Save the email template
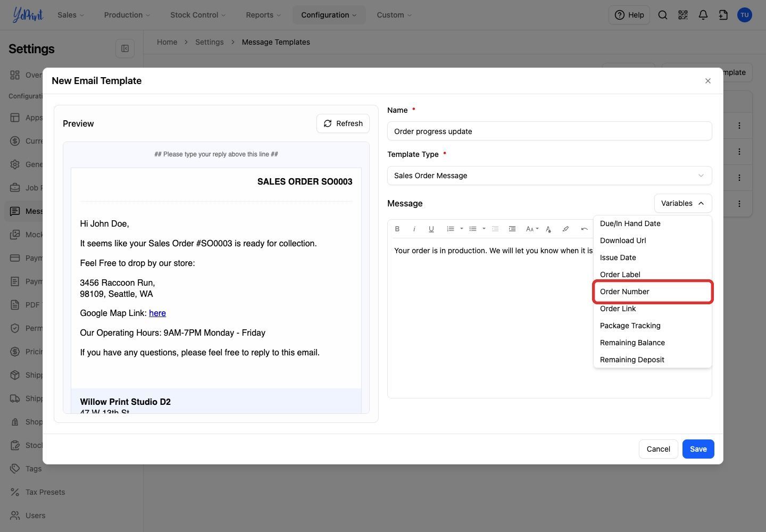 coord(698,449)
